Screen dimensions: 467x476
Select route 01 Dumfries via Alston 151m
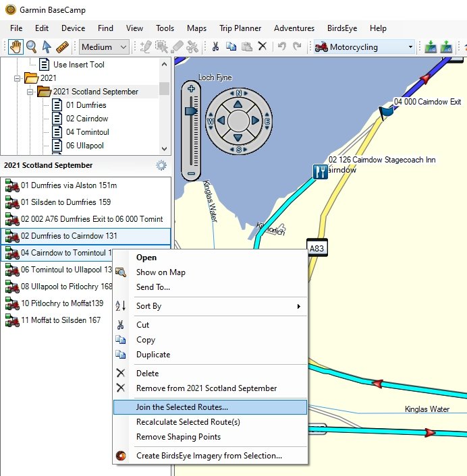[86, 185]
